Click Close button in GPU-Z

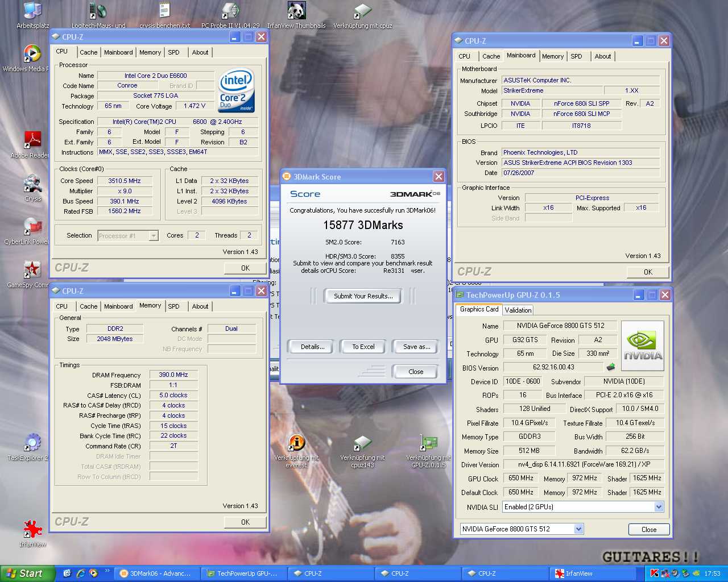pos(649,529)
